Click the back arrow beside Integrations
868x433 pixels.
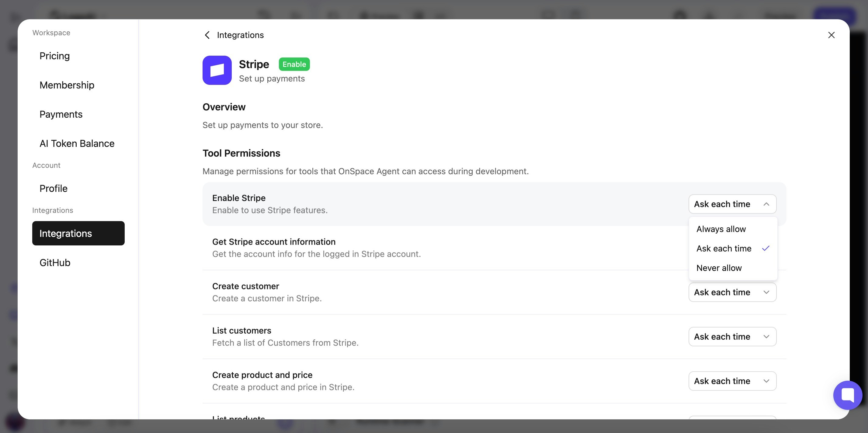click(207, 35)
